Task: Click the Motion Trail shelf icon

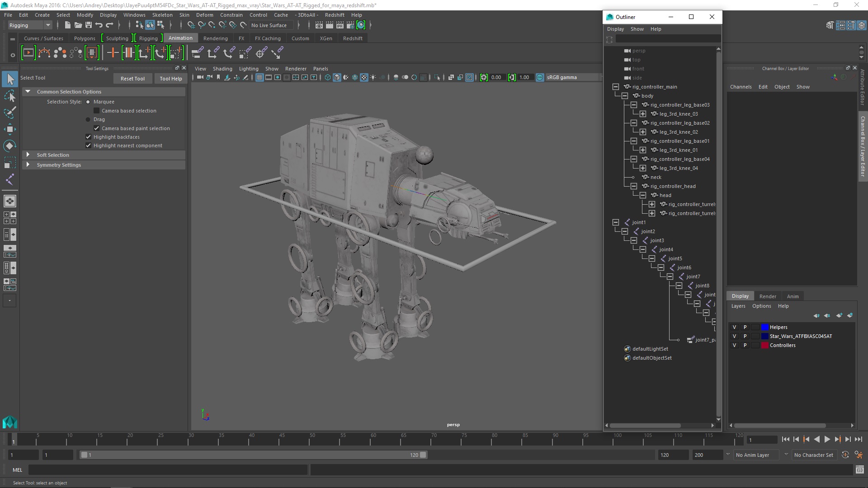Action: (44, 53)
